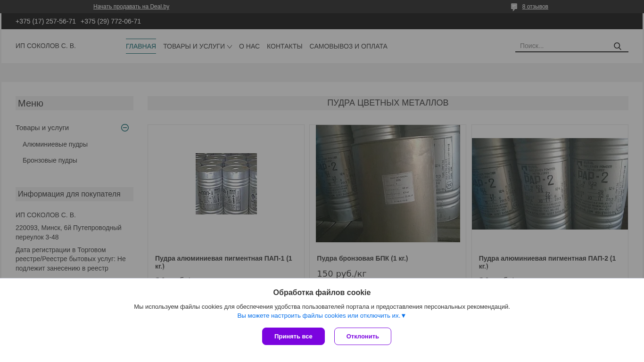644x362 pixels.
Task: Open the 8 отзывов reviews link
Action: pyautogui.click(x=535, y=7)
